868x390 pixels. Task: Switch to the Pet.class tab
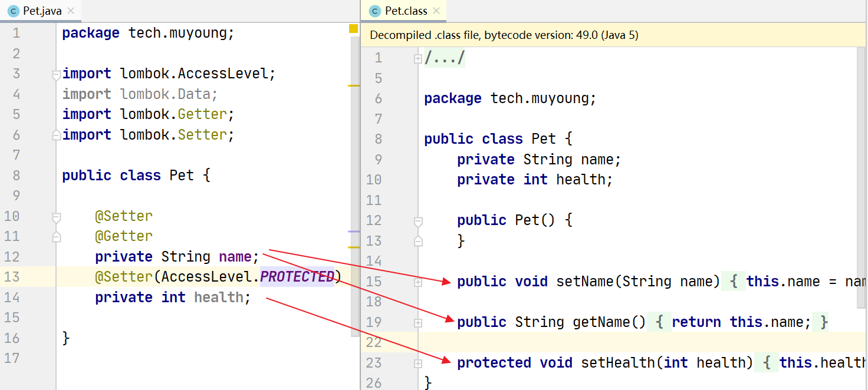pos(406,11)
